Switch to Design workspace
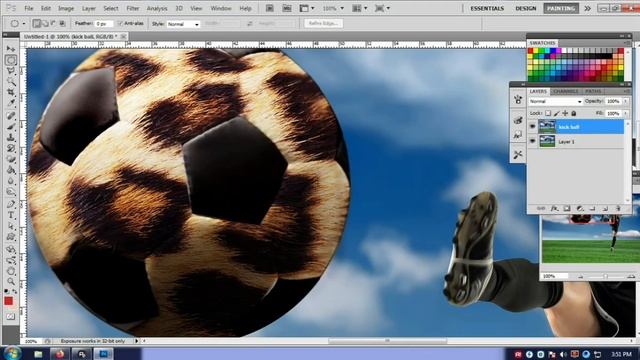 [526, 8]
